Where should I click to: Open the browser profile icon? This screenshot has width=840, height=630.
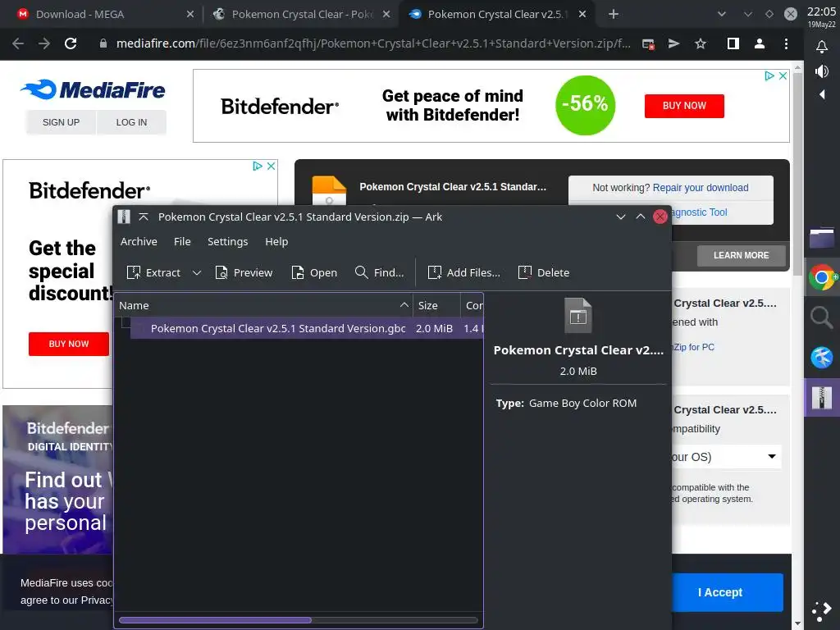pos(759,44)
